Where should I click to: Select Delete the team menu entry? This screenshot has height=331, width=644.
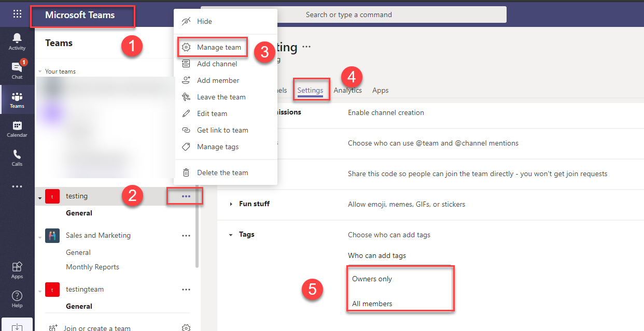[222, 172]
